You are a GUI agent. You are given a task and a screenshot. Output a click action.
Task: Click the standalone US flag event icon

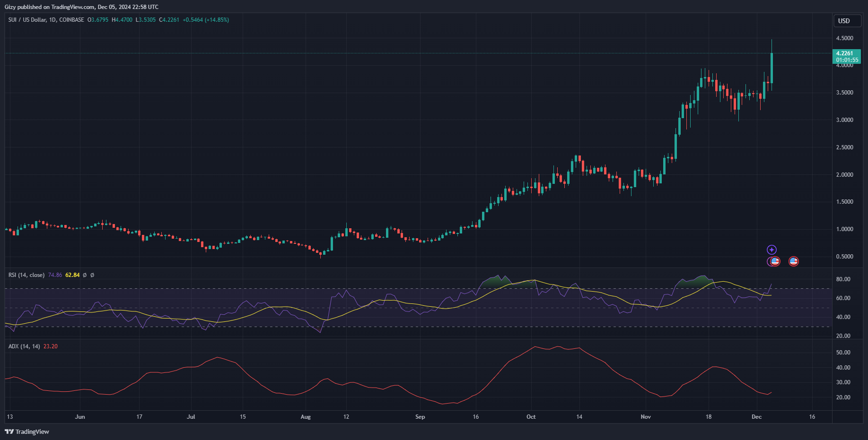click(794, 261)
